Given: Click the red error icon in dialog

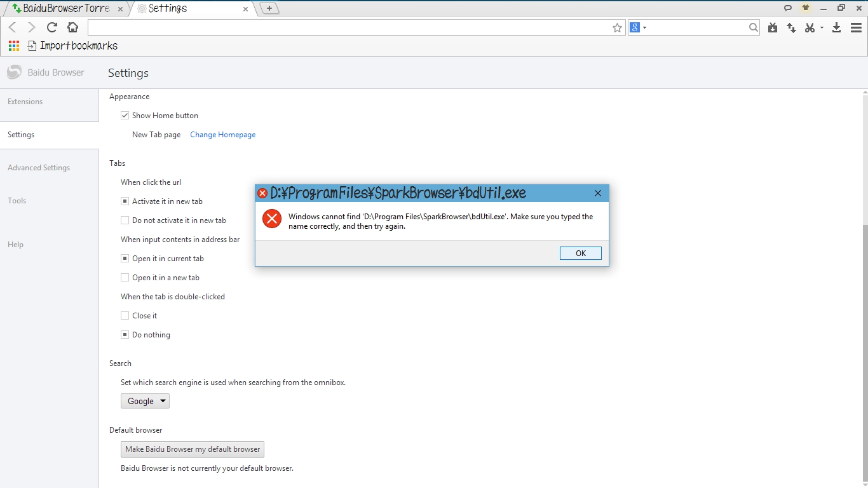Looking at the screenshot, I should coord(272,219).
